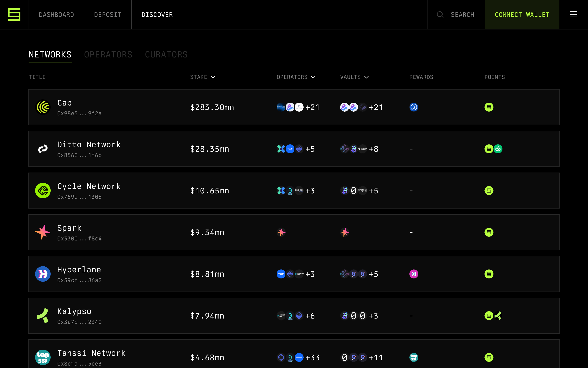Click the TITLE column header
Screen dimensions: 588x368
click(37, 77)
